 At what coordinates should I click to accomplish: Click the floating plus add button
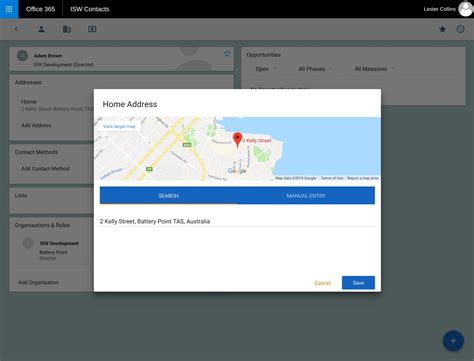point(453,341)
